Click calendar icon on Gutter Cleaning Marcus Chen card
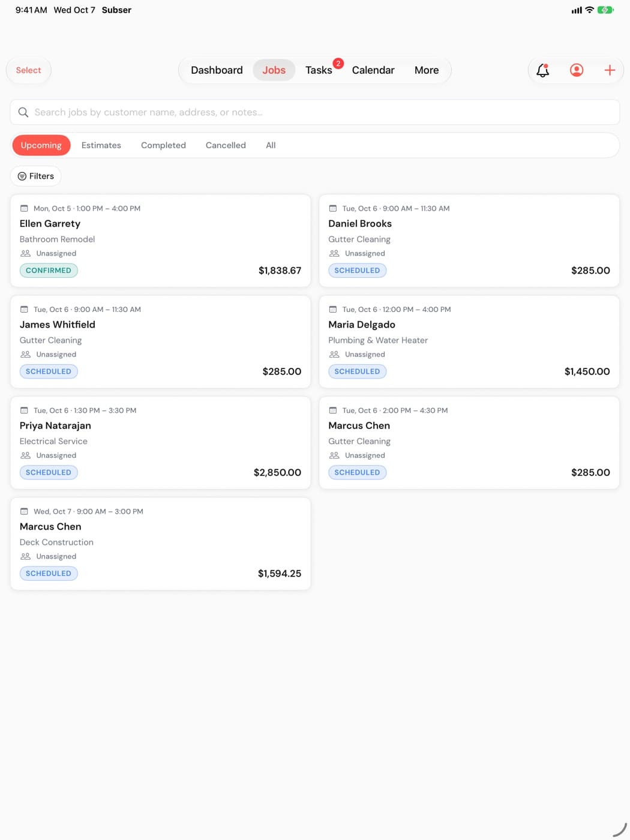This screenshot has height=840, width=630. [333, 410]
